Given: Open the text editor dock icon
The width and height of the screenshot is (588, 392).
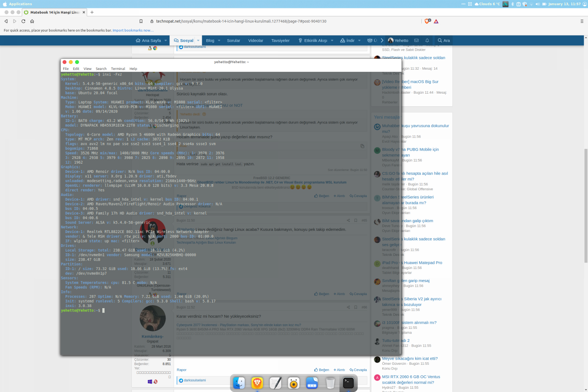Looking at the screenshot, I should click(x=275, y=383).
